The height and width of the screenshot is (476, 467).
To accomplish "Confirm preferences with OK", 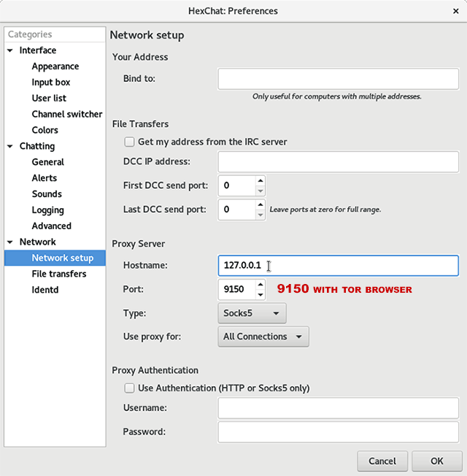I will (x=437, y=461).
